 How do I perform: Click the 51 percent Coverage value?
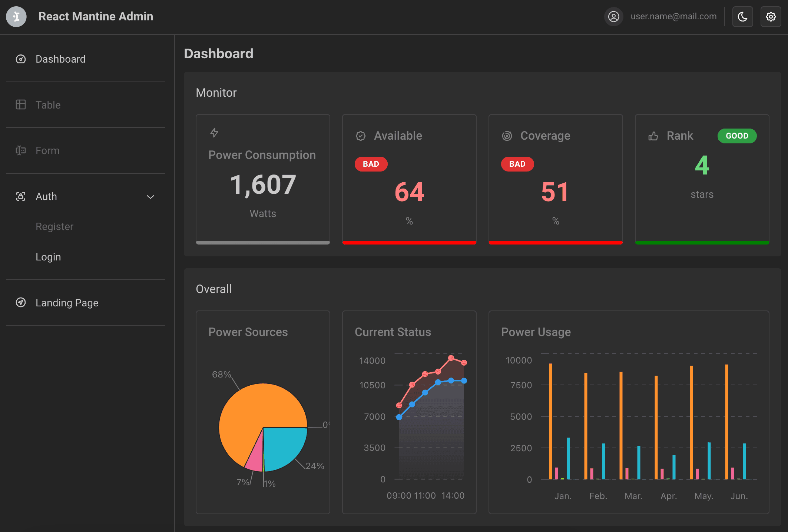pyautogui.click(x=555, y=192)
